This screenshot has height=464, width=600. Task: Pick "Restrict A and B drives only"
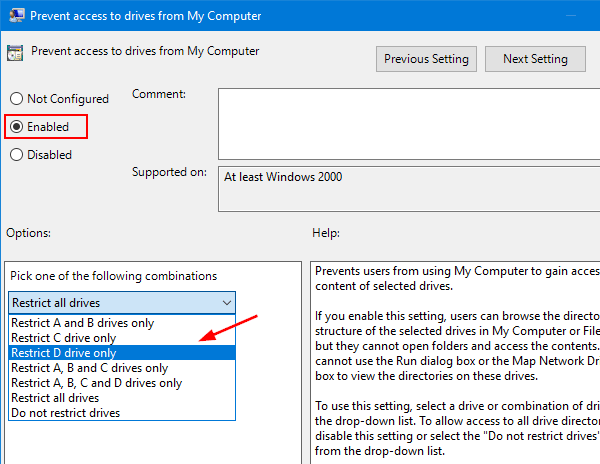(82, 323)
